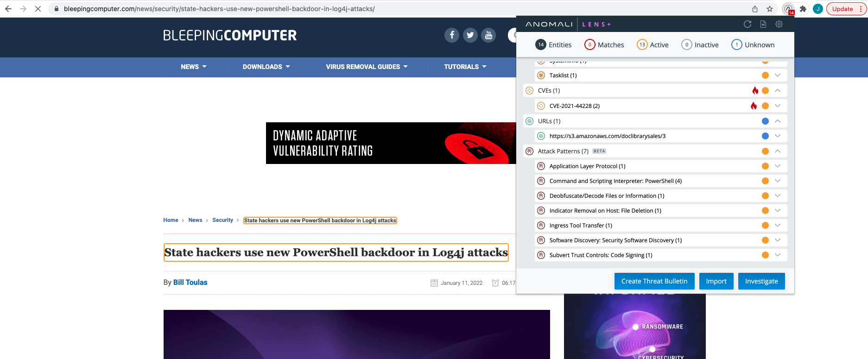The height and width of the screenshot is (359, 868).
Task: Click the Attack Patterns category icon
Action: [x=529, y=151]
